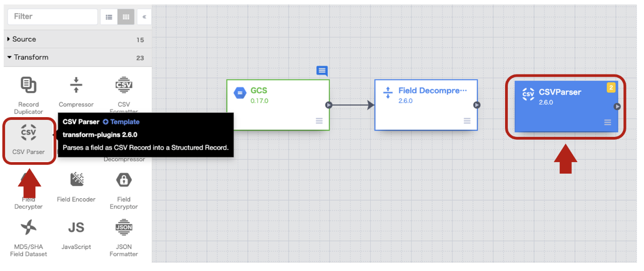
Task: Open the GCS node hamburger menu
Action: point(319,121)
